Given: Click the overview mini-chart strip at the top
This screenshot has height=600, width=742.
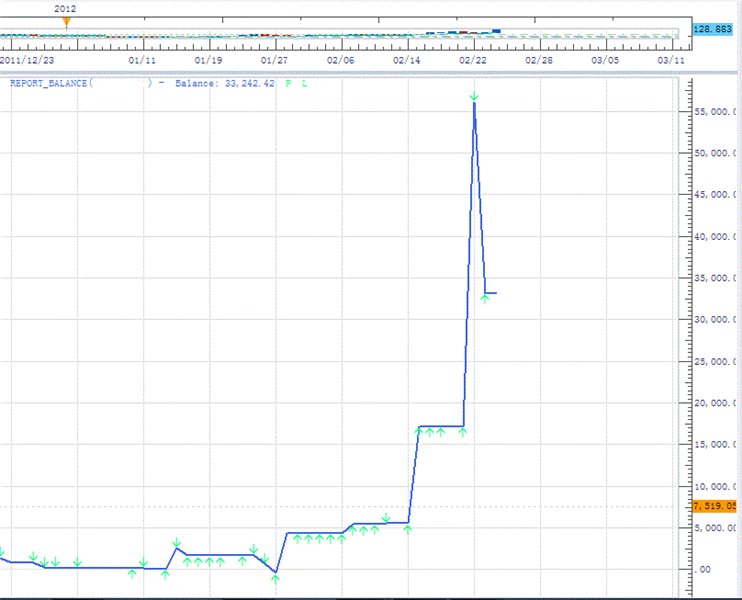Looking at the screenshot, I should pyautogui.click(x=340, y=33).
